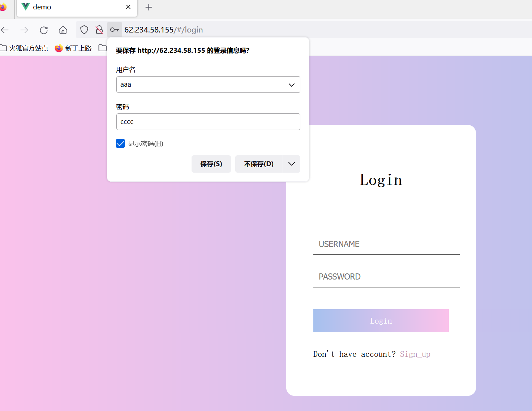Click the password key icon in address bar
The image size is (532, 411).
[115, 30]
